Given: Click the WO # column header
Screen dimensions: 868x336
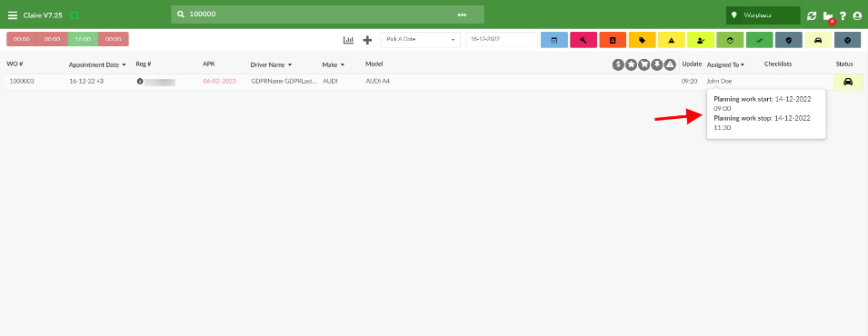Looking at the screenshot, I should pos(15,64).
